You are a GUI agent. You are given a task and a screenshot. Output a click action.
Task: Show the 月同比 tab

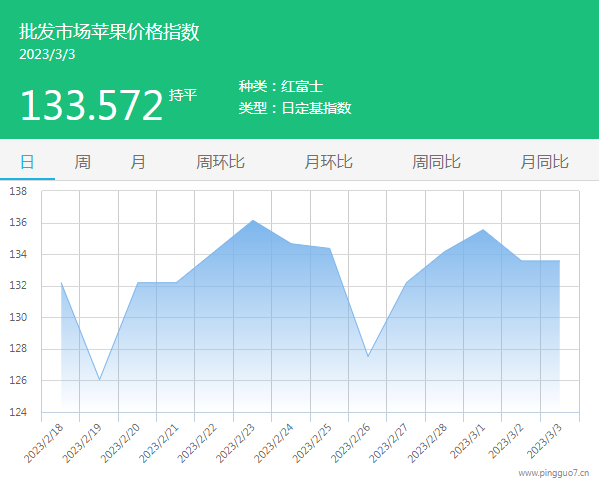544,162
